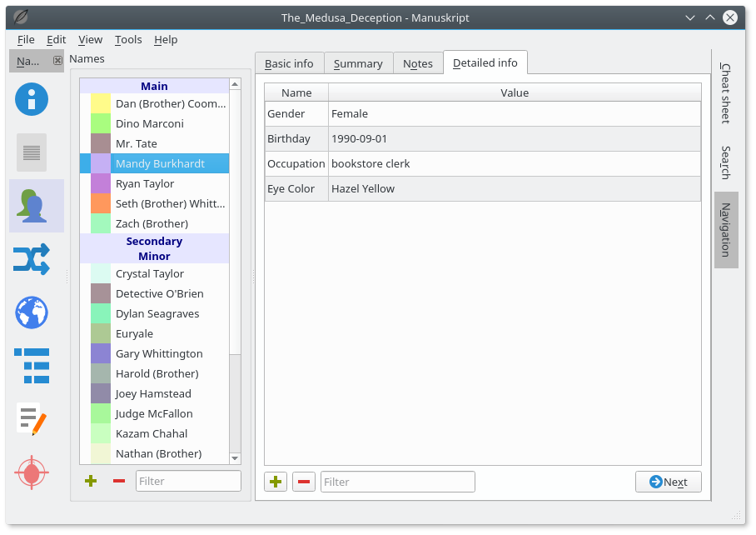Collapse the Main character group

[154, 86]
